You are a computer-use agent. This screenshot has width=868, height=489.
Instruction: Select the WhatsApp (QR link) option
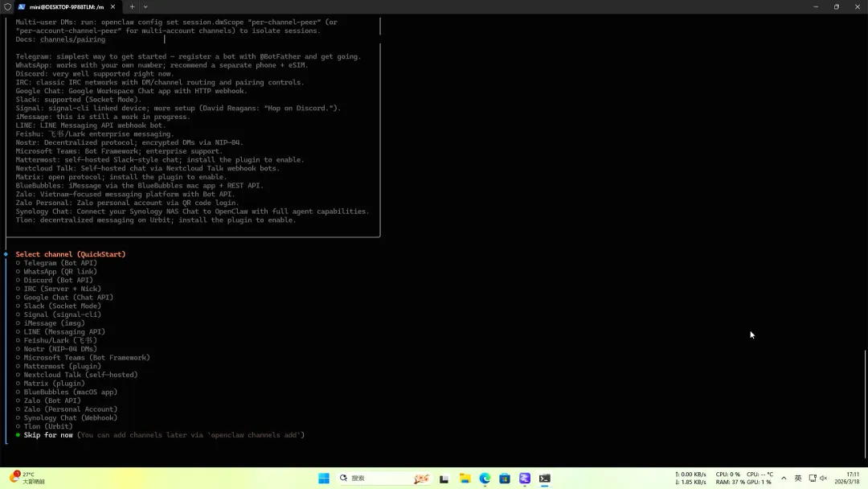(x=56, y=271)
